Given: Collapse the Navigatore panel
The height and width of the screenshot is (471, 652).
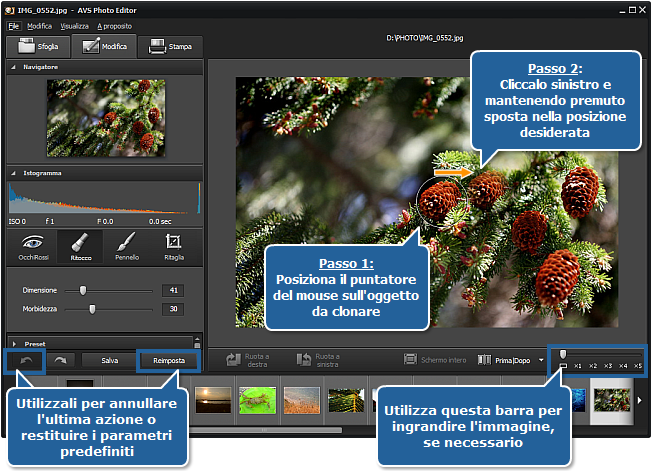Looking at the screenshot, I should [x=13, y=67].
